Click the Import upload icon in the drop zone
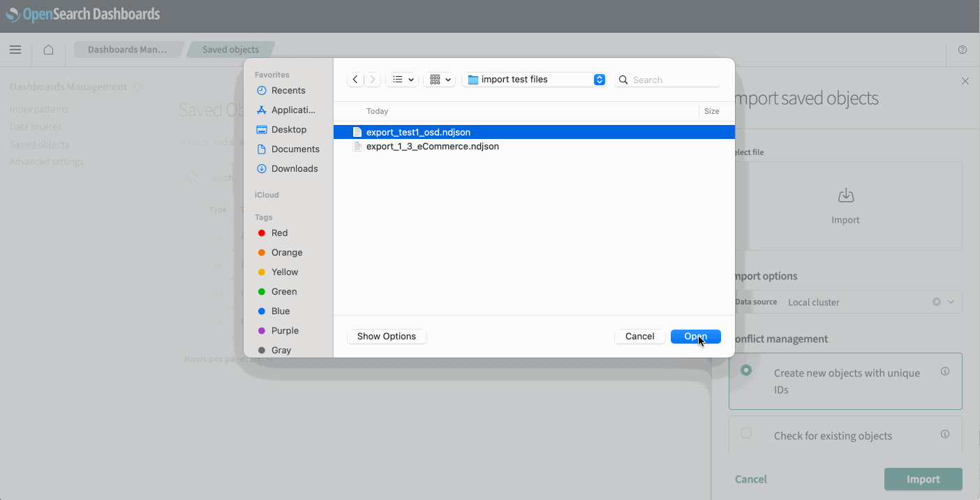This screenshot has height=500, width=980. pyautogui.click(x=845, y=196)
